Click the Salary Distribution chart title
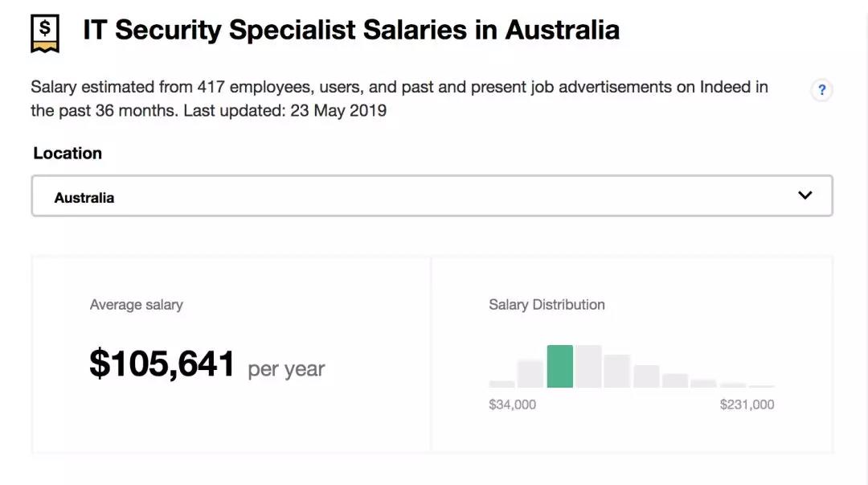The width and height of the screenshot is (868, 485). pos(547,305)
